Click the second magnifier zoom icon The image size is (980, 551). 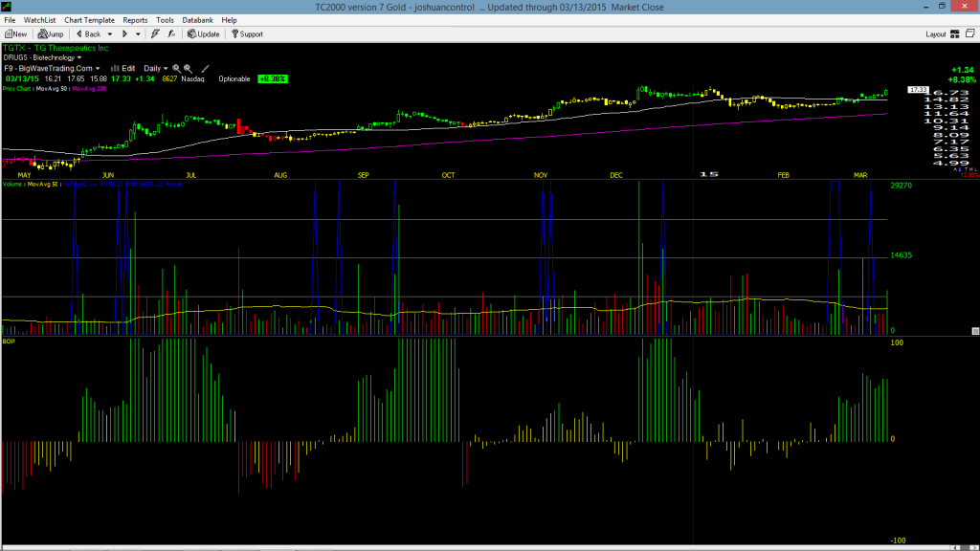point(188,69)
